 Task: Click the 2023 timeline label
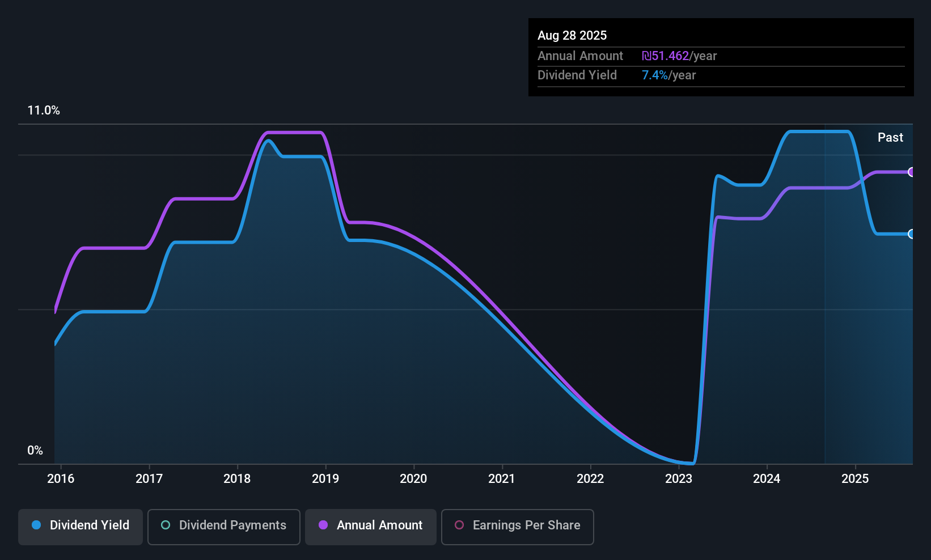pos(679,479)
